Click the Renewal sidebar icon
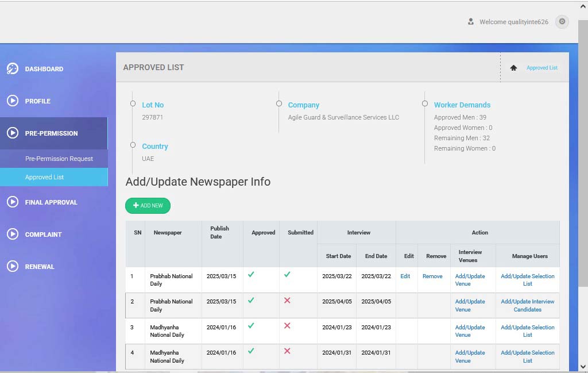The width and height of the screenshot is (588, 373). pos(12,267)
